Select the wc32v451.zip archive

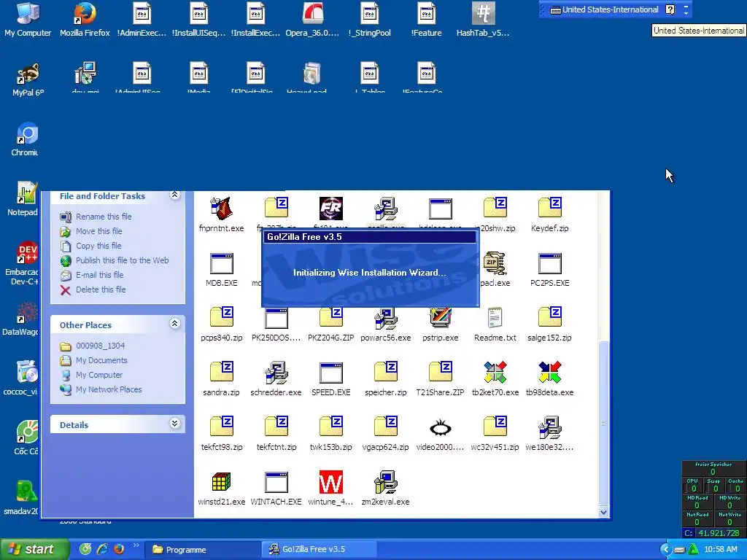coord(495,427)
